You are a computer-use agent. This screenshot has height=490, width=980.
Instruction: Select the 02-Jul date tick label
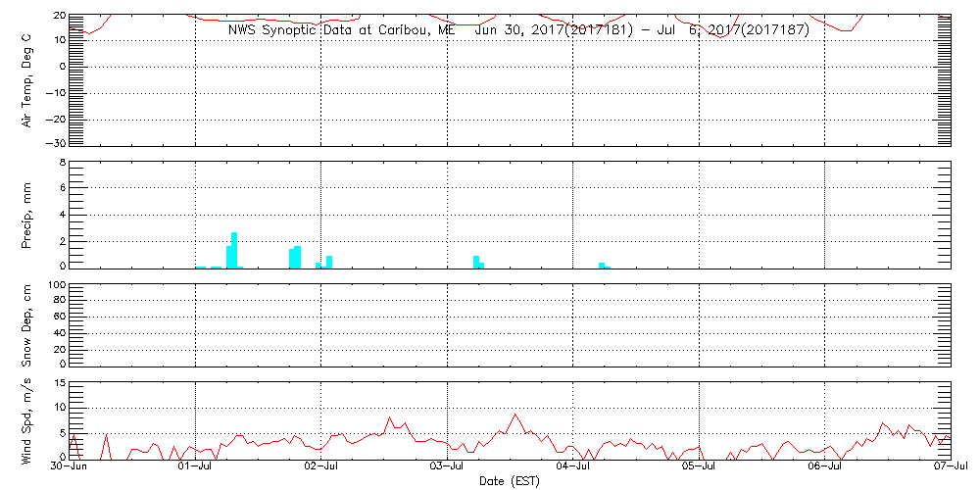coord(321,467)
